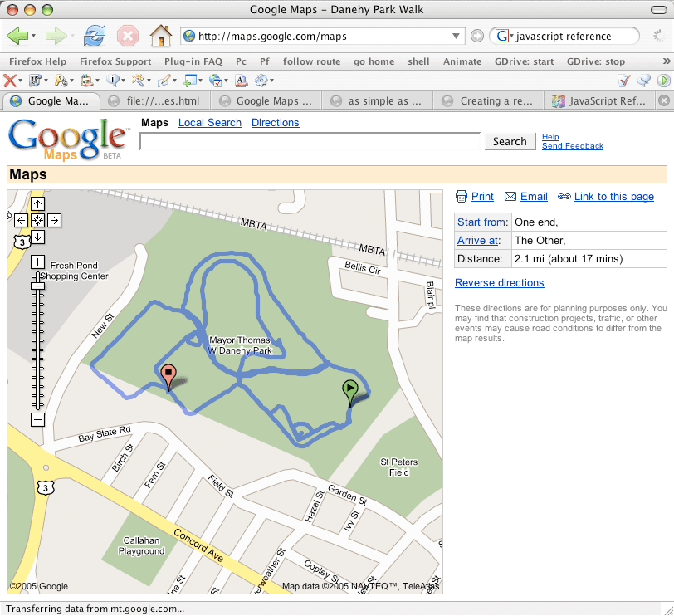Pan the map right with the arrow
This screenshot has height=616, width=674.
pyautogui.click(x=54, y=221)
